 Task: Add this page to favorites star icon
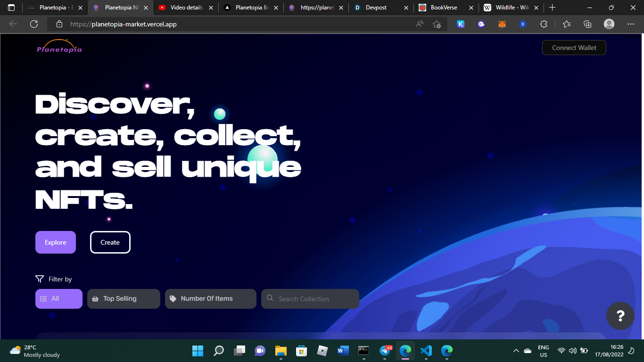437,24
